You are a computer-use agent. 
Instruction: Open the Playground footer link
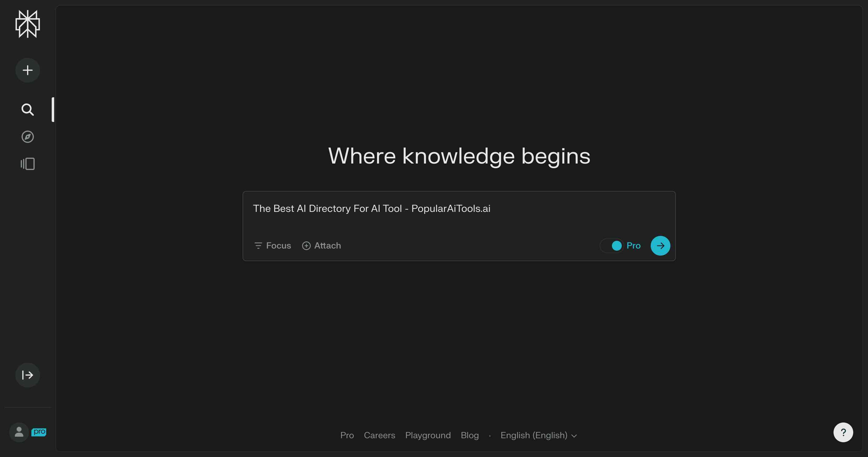tap(428, 435)
